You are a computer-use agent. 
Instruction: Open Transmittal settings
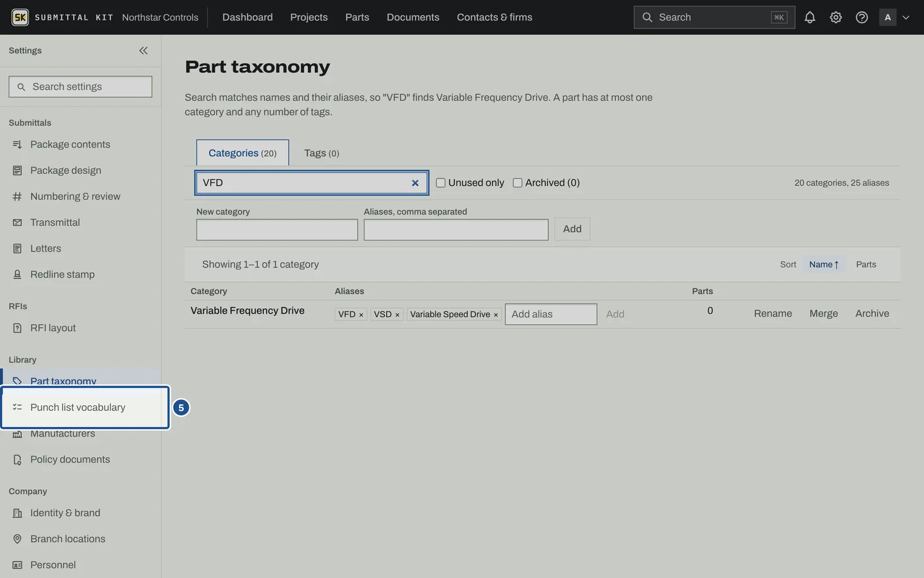click(x=80, y=223)
